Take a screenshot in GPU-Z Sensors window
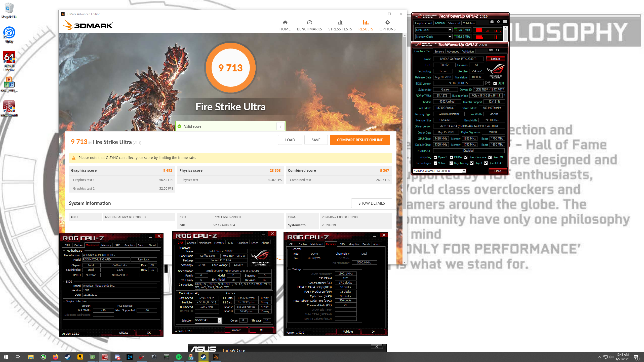This screenshot has width=644, height=362. [x=492, y=22]
